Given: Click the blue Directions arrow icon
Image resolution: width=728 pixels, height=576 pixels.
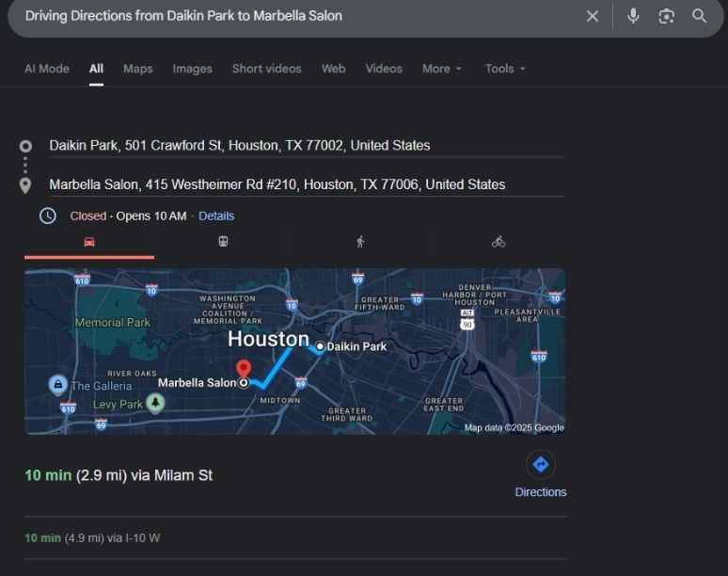Looking at the screenshot, I should click(541, 464).
